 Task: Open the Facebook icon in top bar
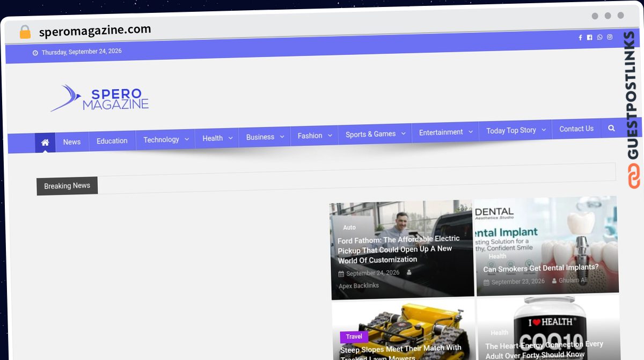[x=580, y=38]
